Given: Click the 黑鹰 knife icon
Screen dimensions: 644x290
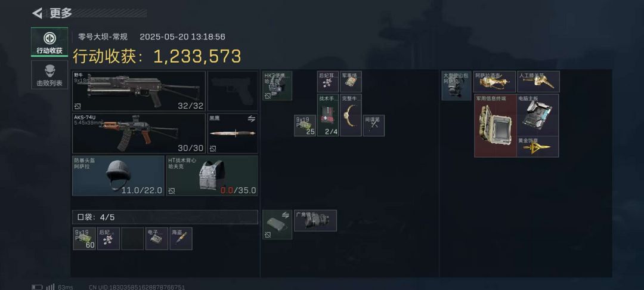Looking at the screenshot, I should pos(233,134).
